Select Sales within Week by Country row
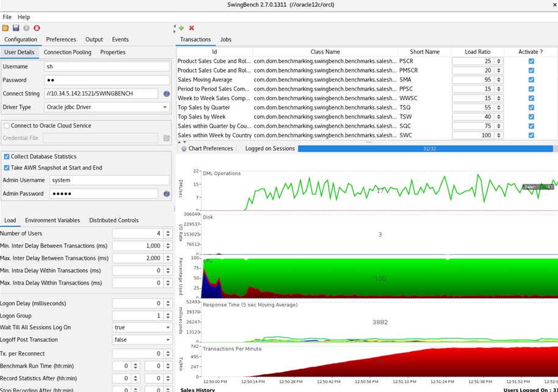The width and height of the screenshot is (558, 392). tap(366, 136)
